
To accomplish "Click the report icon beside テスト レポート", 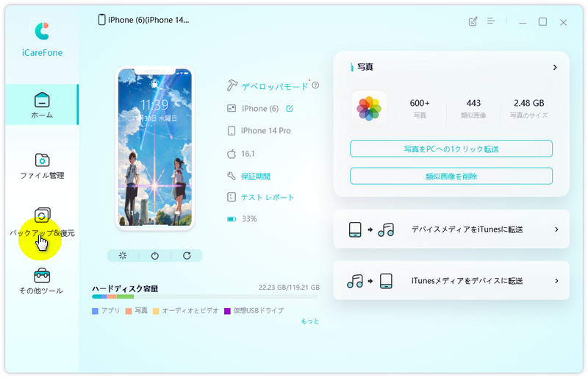I will (232, 196).
